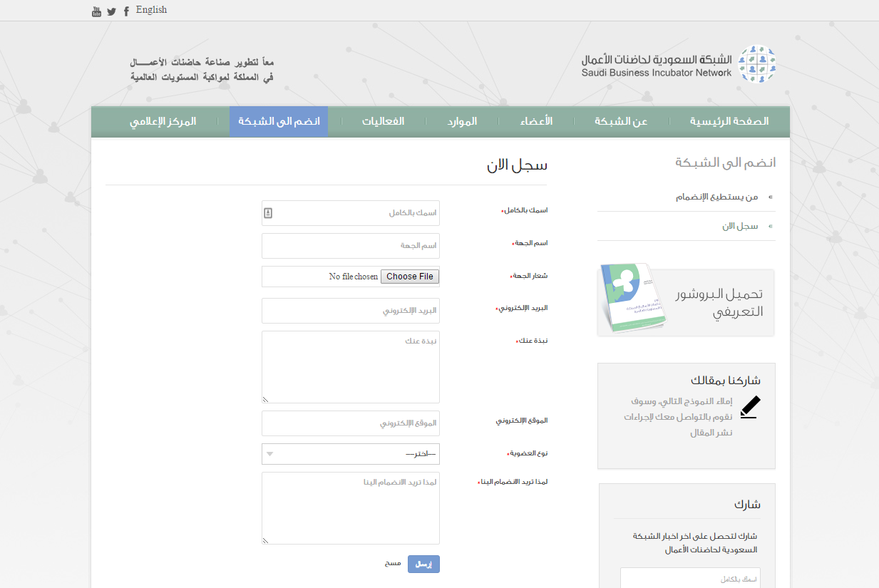Click the Saudi Business Incubator Network logo

pyautogui.click(x=678, y=64)
